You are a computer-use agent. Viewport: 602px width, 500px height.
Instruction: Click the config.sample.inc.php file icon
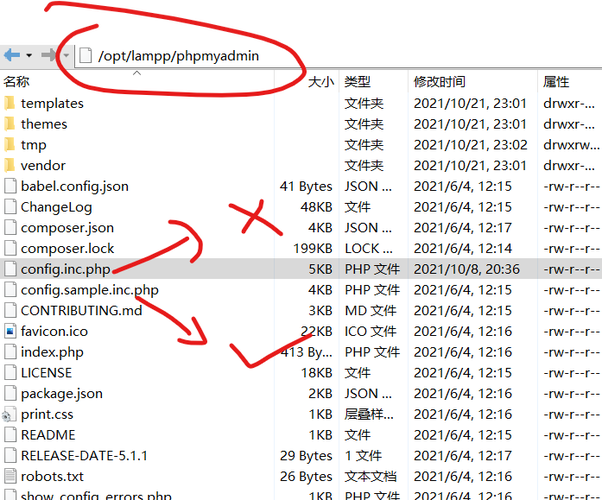coord(10,290)
